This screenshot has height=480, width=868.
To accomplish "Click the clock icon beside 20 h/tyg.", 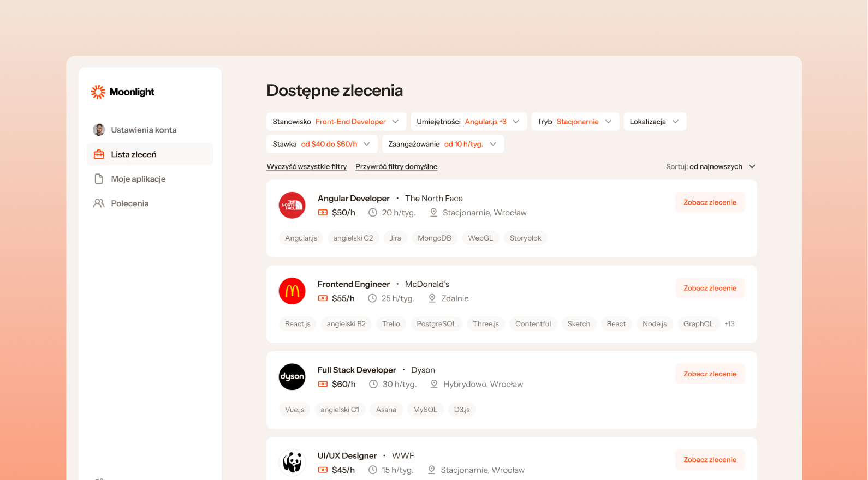I will point(373,213).
